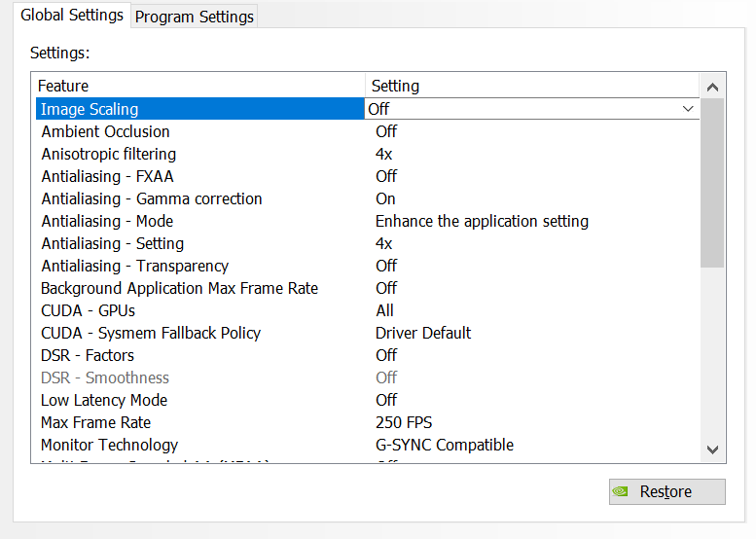Select the CUDA - GPUs feature
756x539 pixels.
[88, 310]
